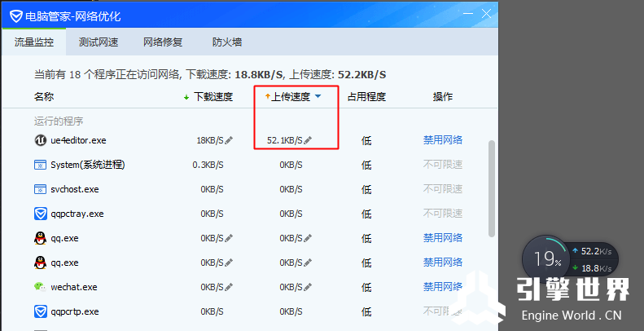This screenshot has width=644, height=331.
Task: Open the 网络修复 tab
Action: (x=163, y=42)
